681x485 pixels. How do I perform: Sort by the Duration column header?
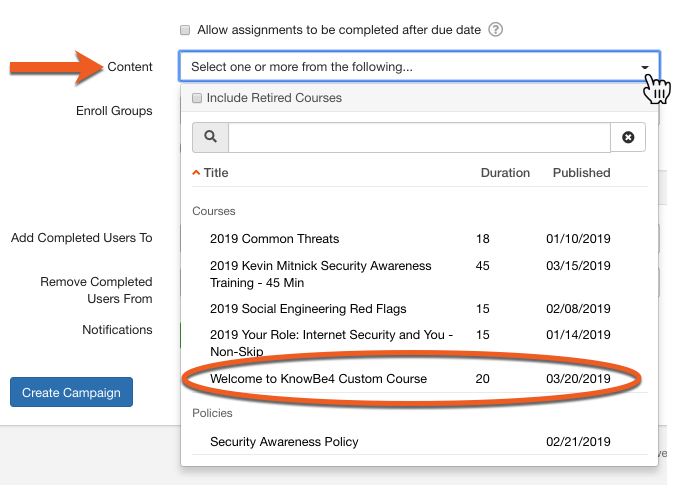(x=505, y=173)
